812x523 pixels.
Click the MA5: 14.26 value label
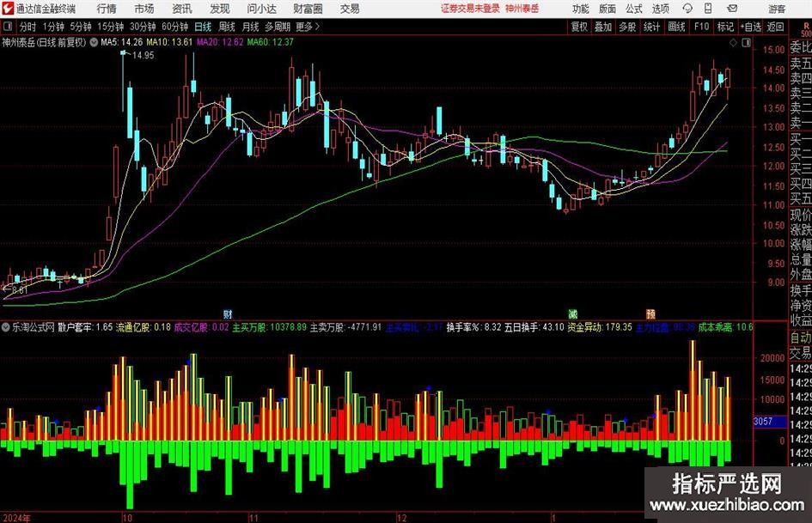pyautogui.click(x=122, y=42)
